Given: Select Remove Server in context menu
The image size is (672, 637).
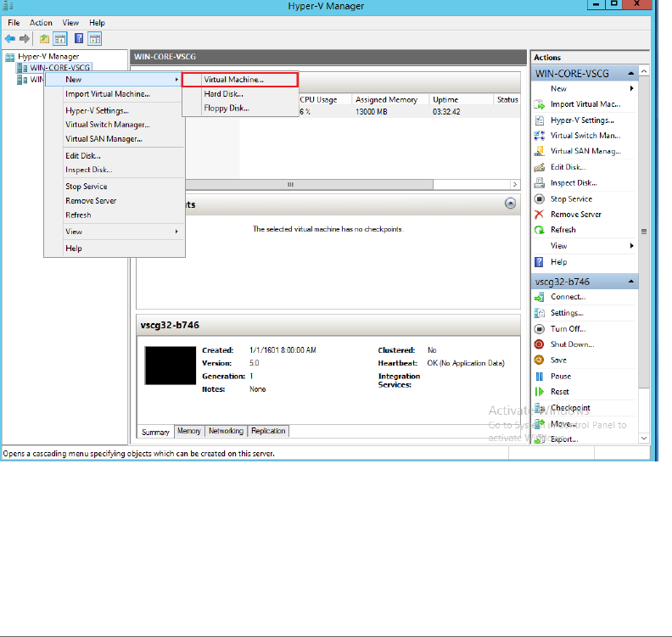Looking at the screenshot, I should [x=115, y=201].
